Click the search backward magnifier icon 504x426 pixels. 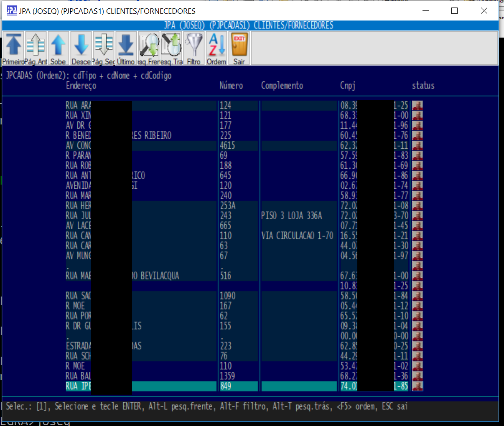click(x=171, y=48)
